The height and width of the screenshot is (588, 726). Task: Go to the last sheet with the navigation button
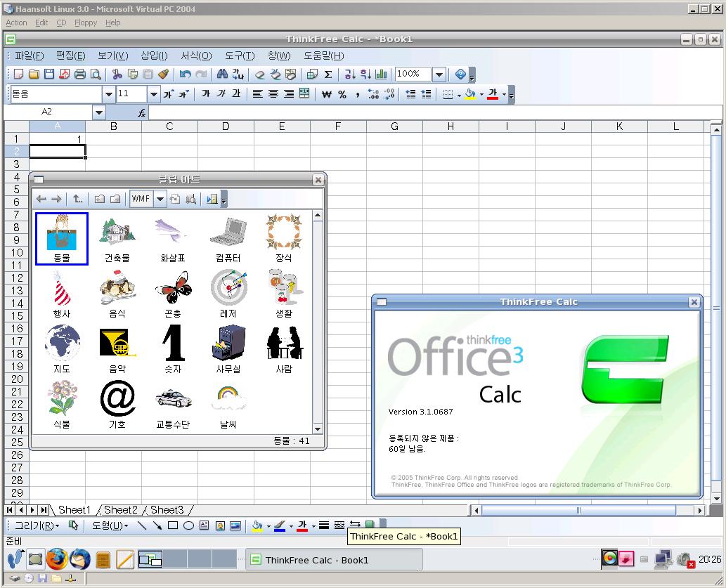44,510
